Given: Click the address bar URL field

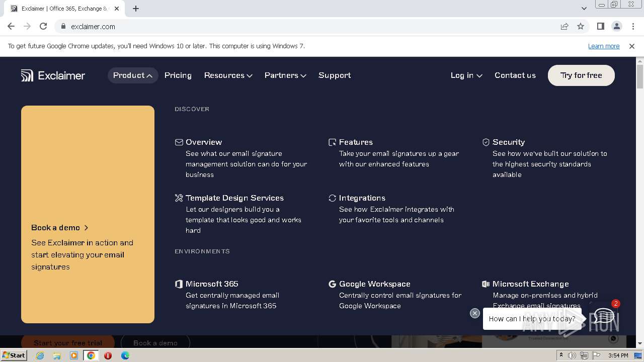Looking at the screenshot, I should click(x=312, y=26).
